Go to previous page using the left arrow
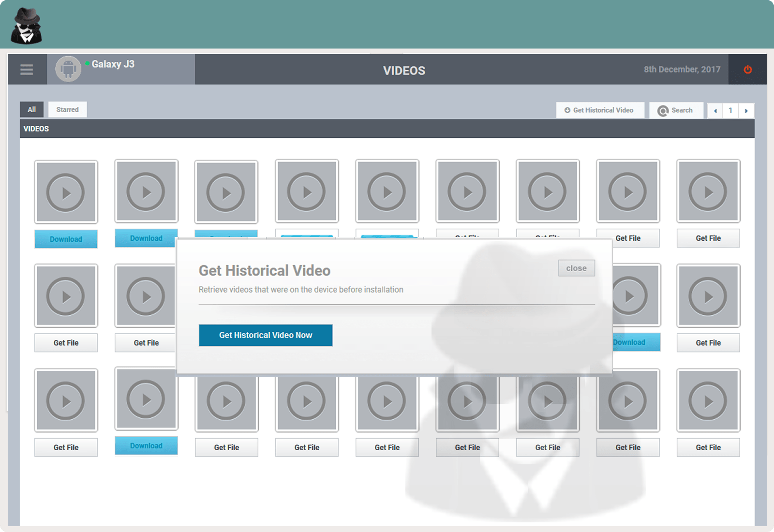The height and width of the screenshot is (532, 774). click(x=714, y=111)
